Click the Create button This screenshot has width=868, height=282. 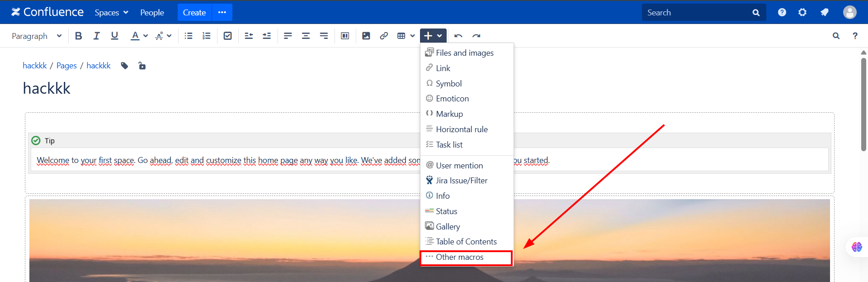194,13
